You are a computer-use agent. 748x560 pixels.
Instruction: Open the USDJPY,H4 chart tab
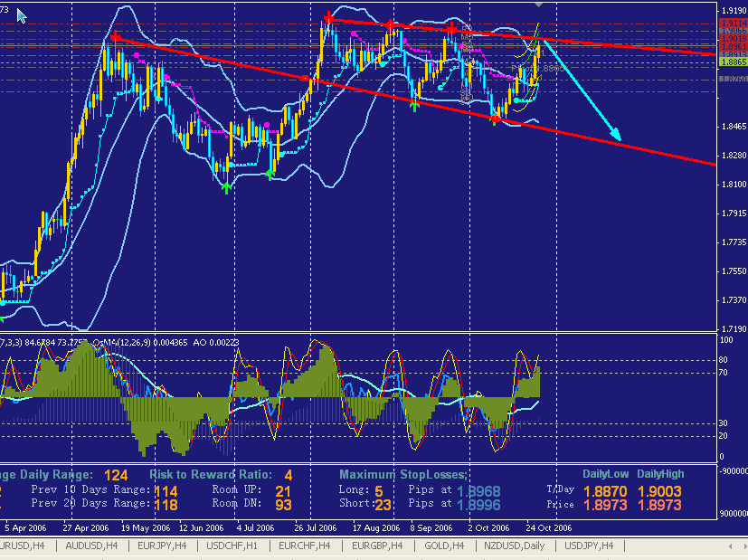pyautogui.click(x=589, y=546)
